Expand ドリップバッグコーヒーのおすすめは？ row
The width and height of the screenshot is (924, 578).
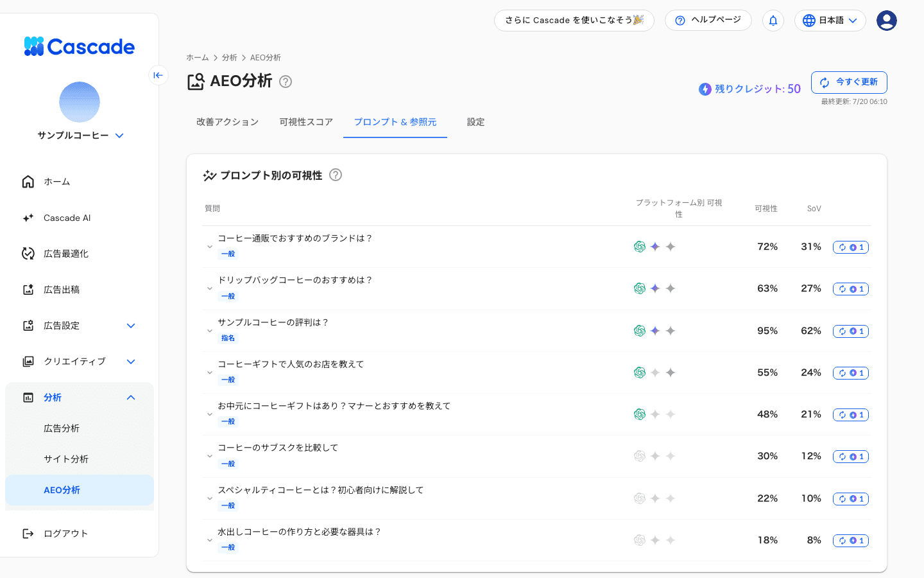tap(209, 288)
